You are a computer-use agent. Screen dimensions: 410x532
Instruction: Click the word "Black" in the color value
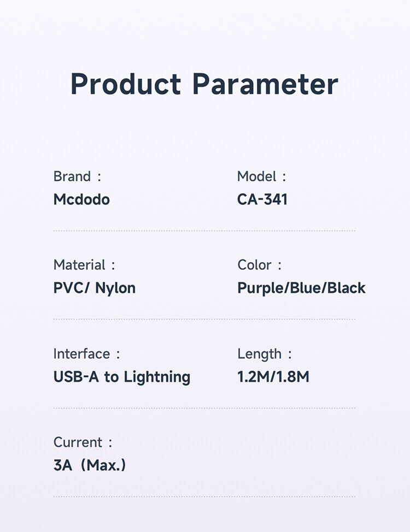tap(347, 288)
